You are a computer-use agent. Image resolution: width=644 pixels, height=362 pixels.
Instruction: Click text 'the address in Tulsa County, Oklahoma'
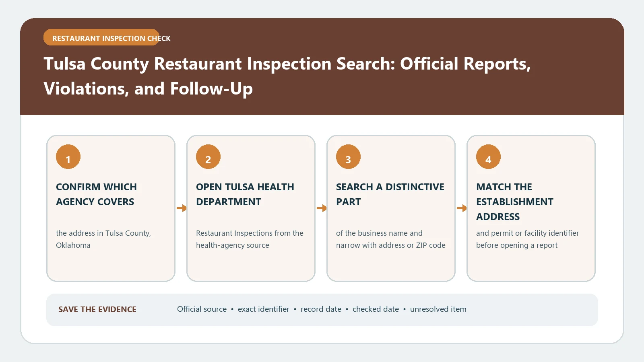pos(103,239)
